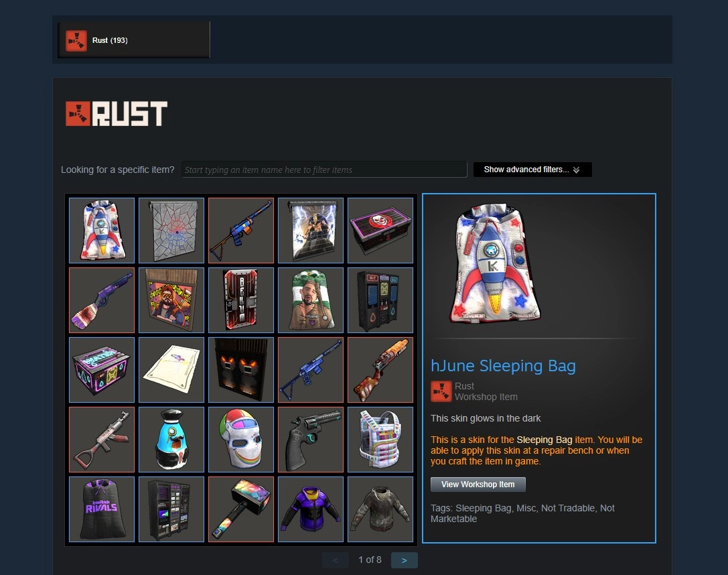
Task: Click the Rust icon beside Workshop Item
Action: click(x=441, y=391)
